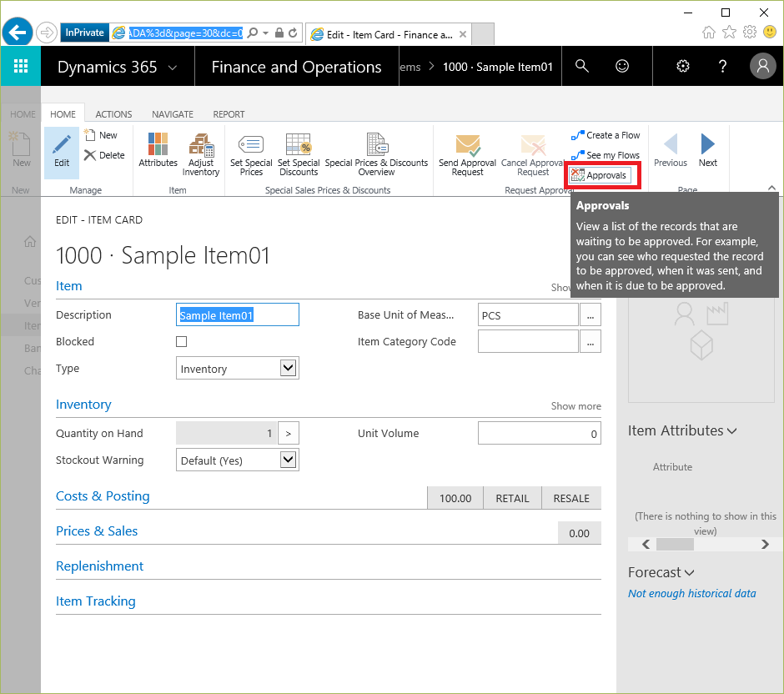
Task: Collapse the ribbon with the chevron
Action: point(772,188)
